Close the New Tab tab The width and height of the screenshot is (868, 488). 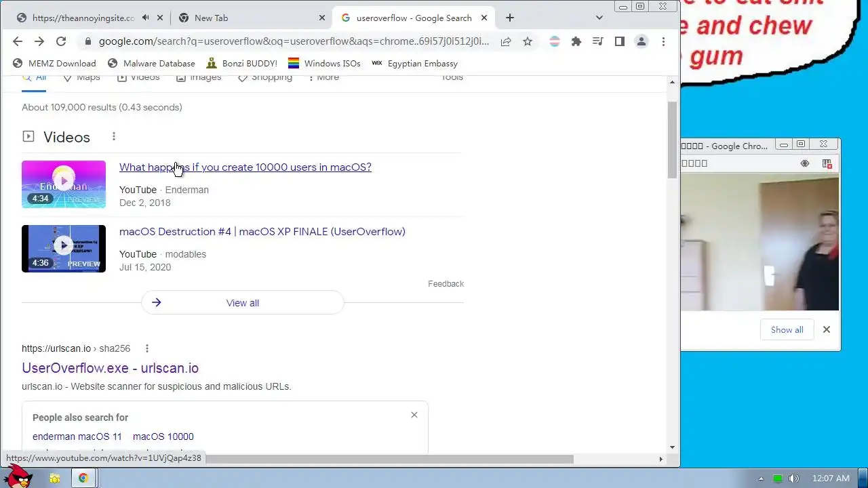point(322,18)
